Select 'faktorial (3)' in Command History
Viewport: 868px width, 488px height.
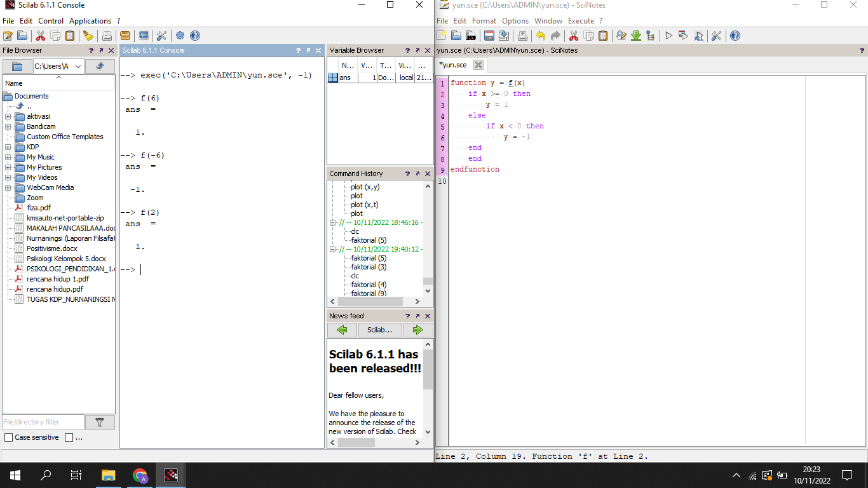(x=369, y=267)
